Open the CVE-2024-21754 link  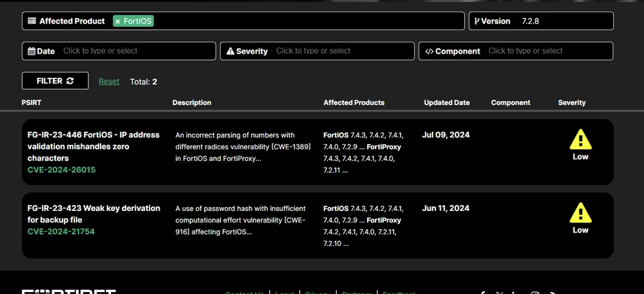[x=61, y=232]
